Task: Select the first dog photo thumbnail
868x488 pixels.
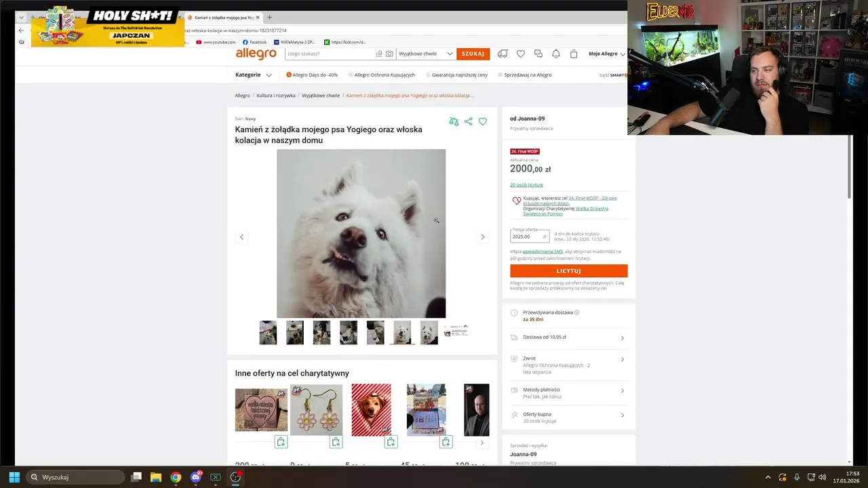Action: 268,333
